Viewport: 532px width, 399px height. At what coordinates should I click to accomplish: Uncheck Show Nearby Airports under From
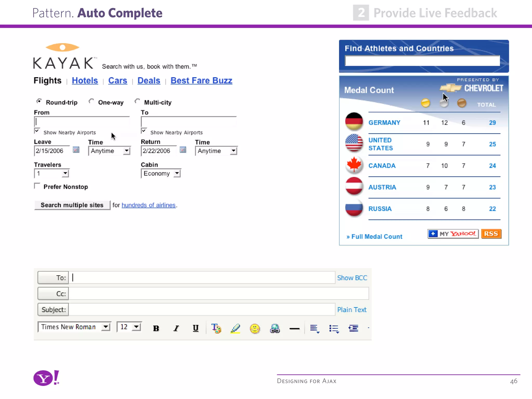click(x=37, y=131)
